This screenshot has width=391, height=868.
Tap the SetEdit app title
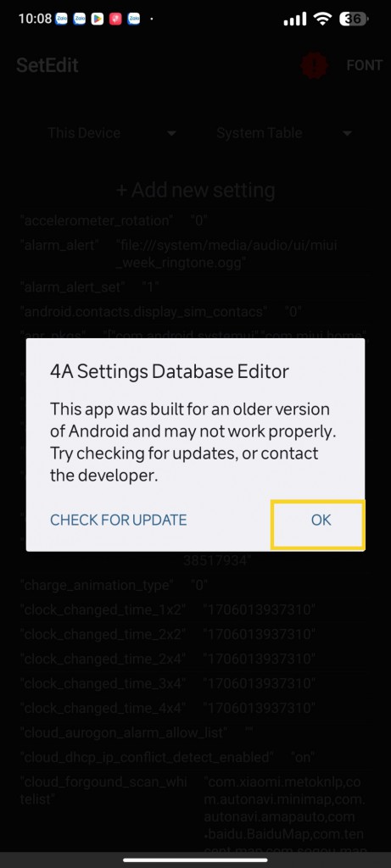(x=47, y=65)
